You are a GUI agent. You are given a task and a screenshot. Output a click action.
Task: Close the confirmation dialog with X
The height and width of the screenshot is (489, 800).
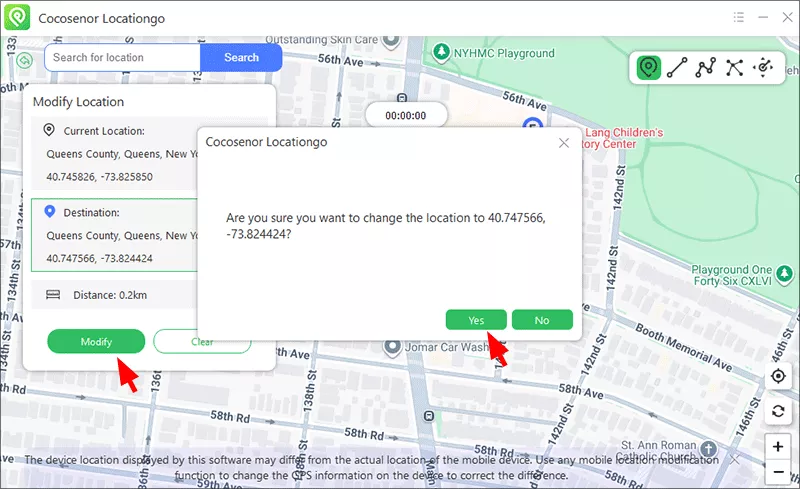tap(564, 143)
